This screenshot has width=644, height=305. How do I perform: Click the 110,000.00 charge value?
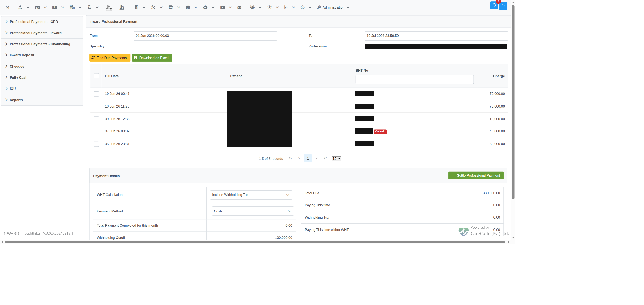(x=496, y=119)
